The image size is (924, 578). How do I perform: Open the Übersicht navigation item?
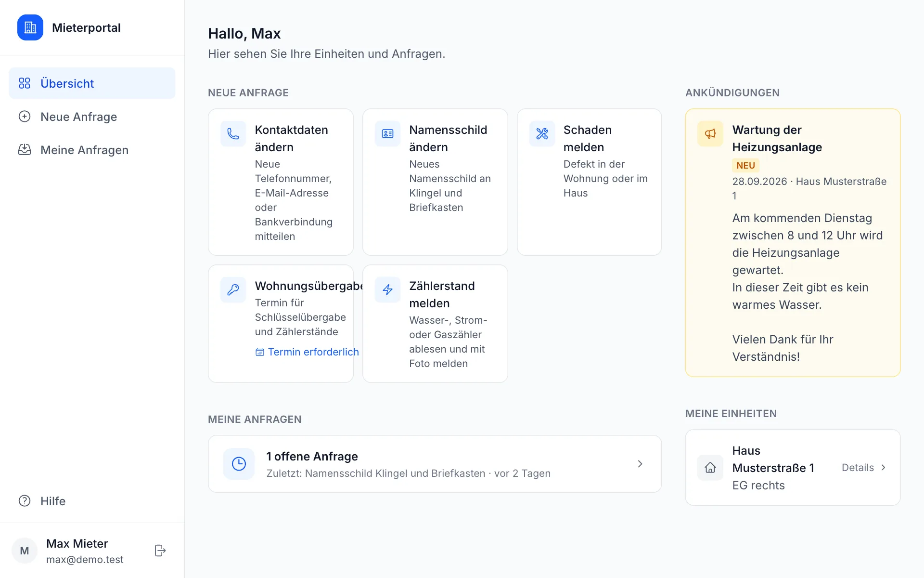[x=92, y=83]
